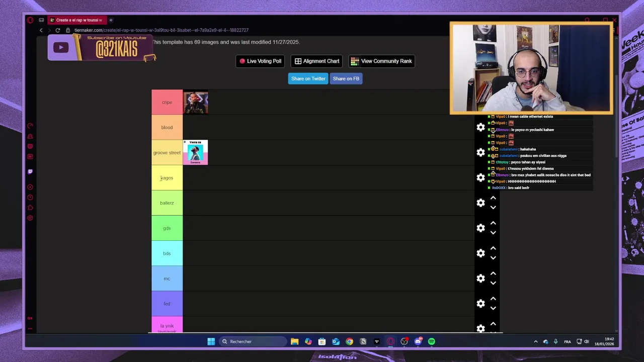Open settings gear for the bds tier

coord(480,253)
